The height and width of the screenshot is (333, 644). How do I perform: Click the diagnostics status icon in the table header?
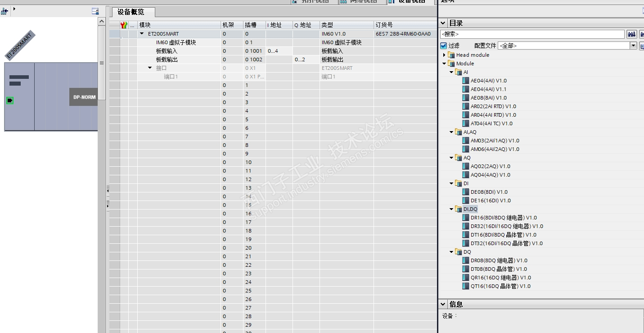pos(124,25)
